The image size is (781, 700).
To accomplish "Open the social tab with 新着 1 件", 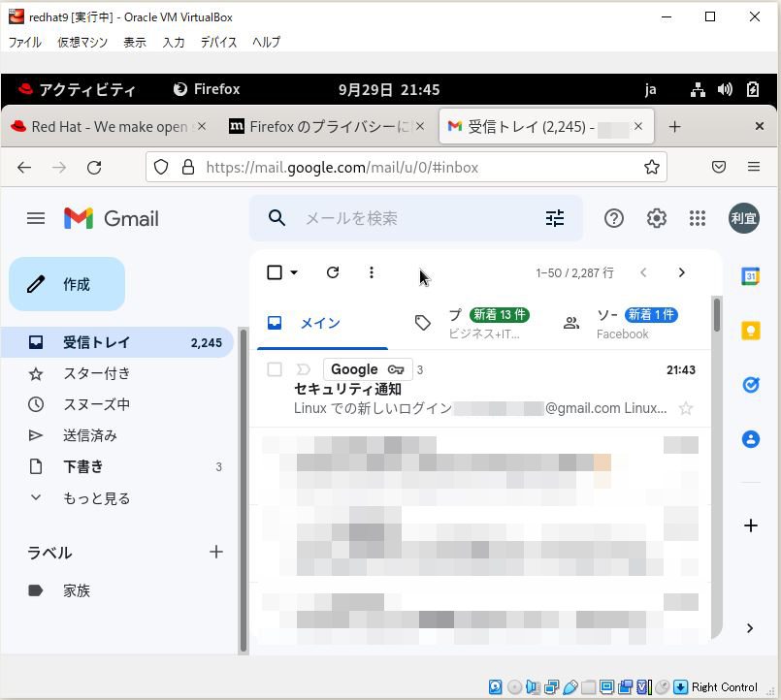I will click(x=623, y=324).
